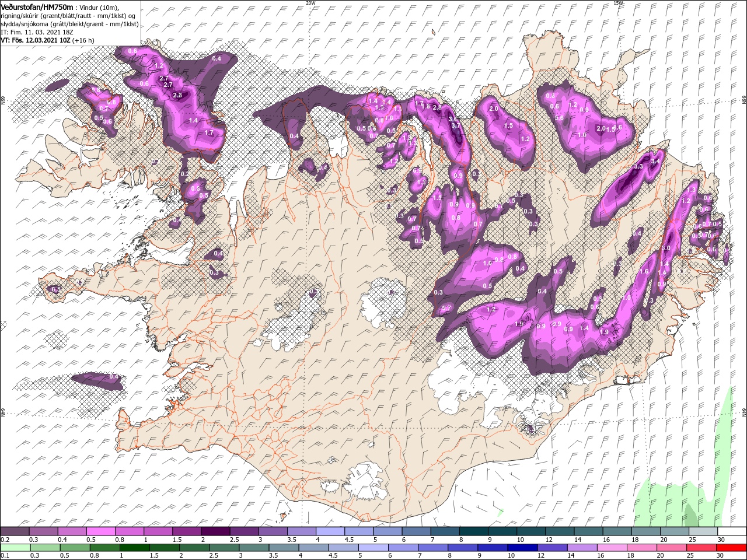Click the 'VT: Fös. 12.03.2021 10Z' valid time
Viewport: 747px width, 560px height.
(x=36, y=40)
